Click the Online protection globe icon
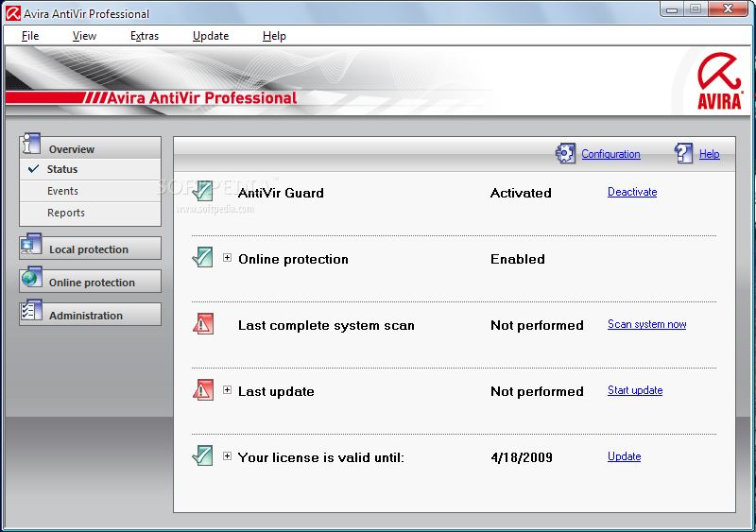This screenshot has width=756, height=532. (x=31, y=278)
